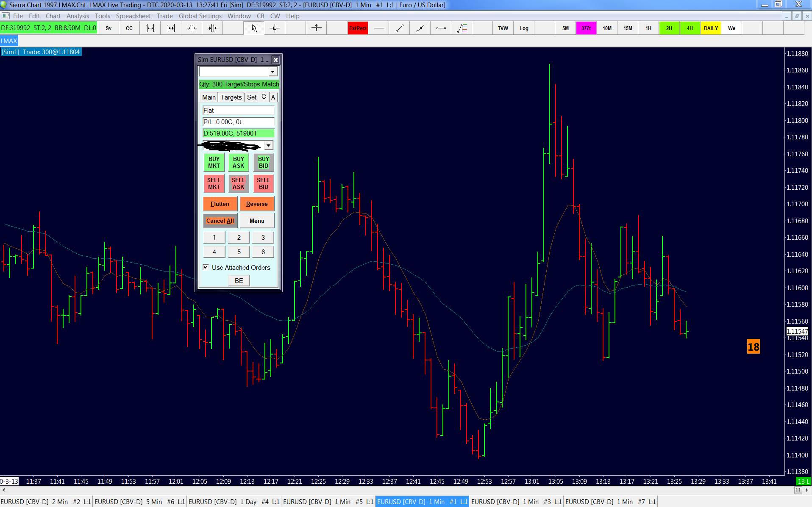Image resolution: width=812 pixels, height=507 pixels.
Task: Switch to Main tab in trade window
Action: click(x=209, y=97)
